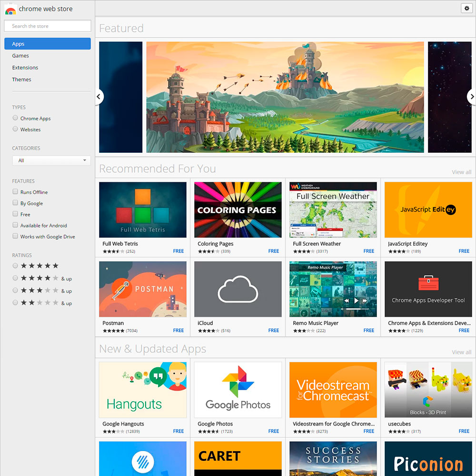Image resolution: width=476 pixels, height=476 pixels.
Task: Click the Google Hangouts title text
Action: [x=123, y=424]
